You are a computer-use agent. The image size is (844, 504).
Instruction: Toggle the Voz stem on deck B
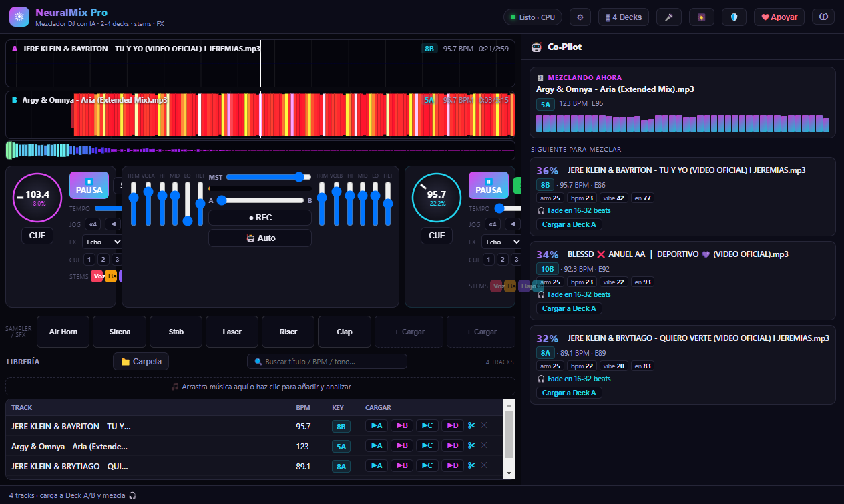pyautogui.click(x=497, y=286)
